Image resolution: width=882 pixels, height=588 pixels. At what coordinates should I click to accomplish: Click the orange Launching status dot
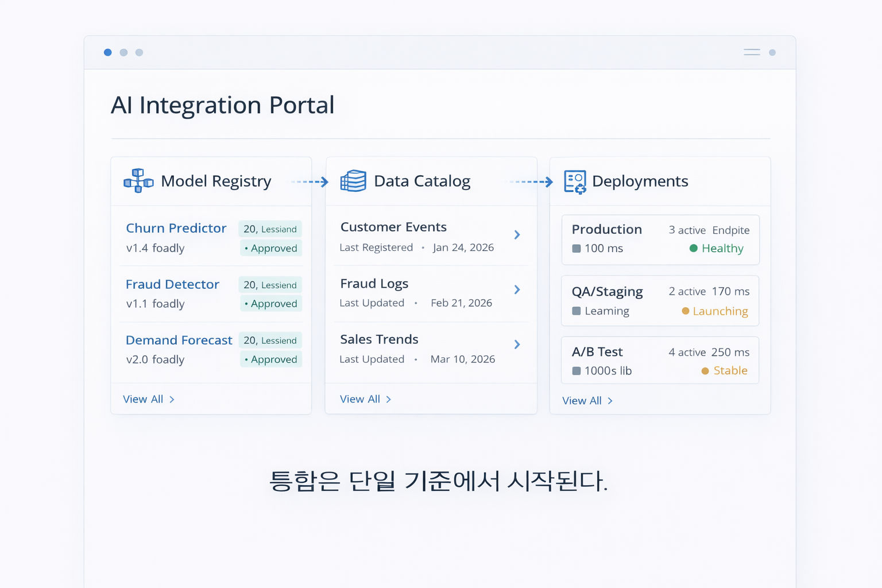point(686,311)
